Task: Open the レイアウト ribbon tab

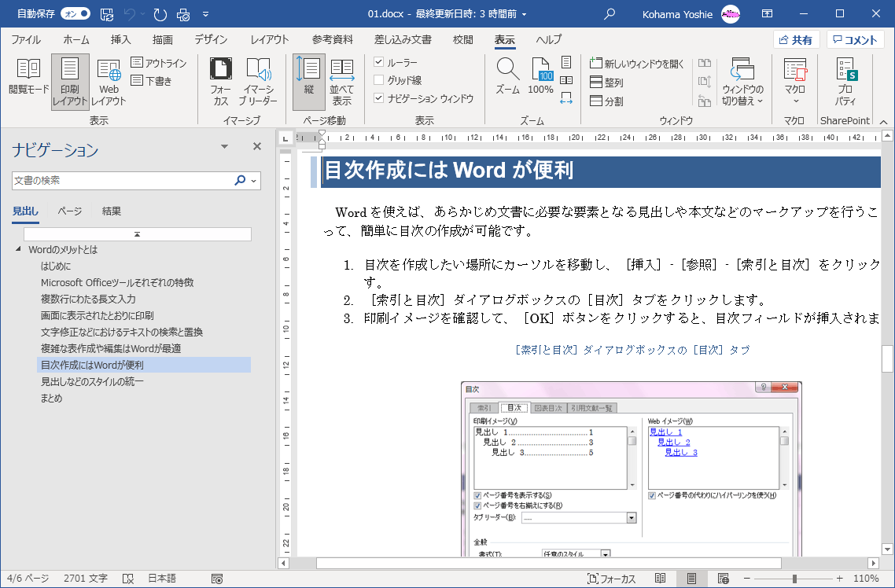Action: [269, 40]
